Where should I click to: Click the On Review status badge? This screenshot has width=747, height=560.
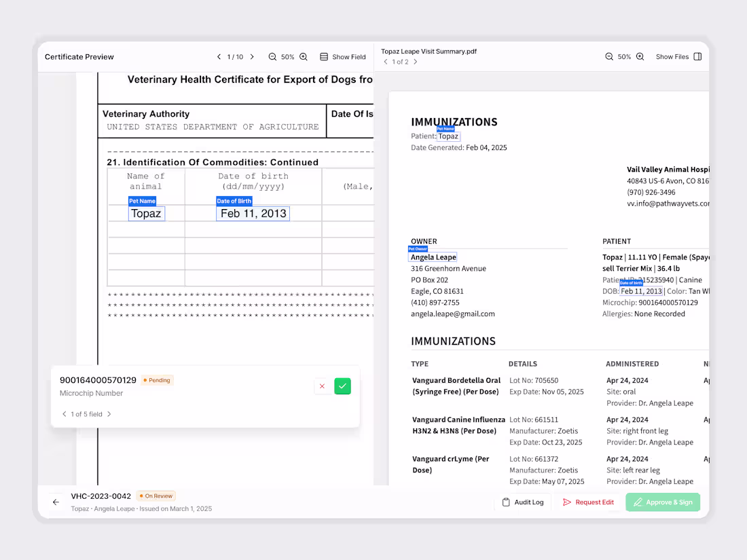(x=156, y=496)
